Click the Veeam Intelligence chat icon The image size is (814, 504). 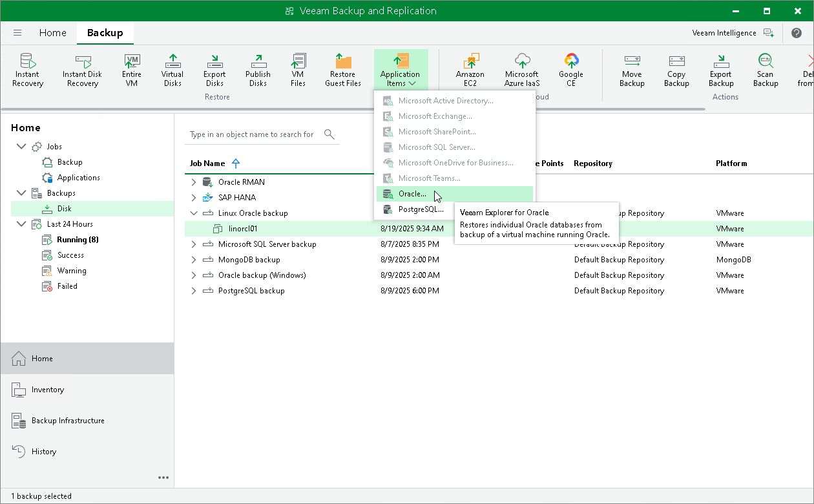tap(767, 32)
